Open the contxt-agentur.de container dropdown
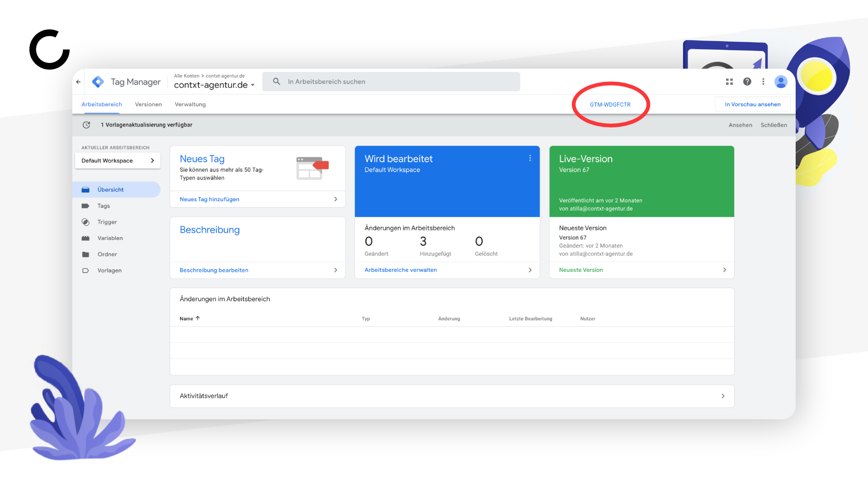This screenshot has height=488, width=868. click(214, 85)
